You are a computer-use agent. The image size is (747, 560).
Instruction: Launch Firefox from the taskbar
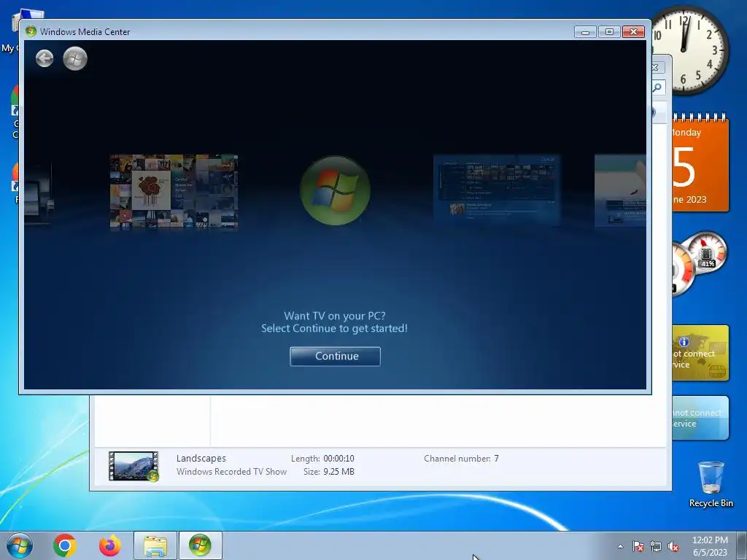[109, 545]
